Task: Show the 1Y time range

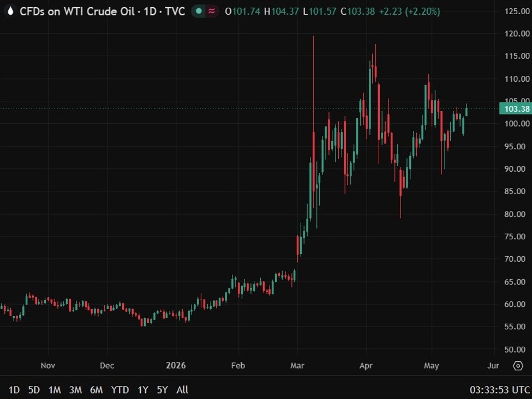Action: 143,390
